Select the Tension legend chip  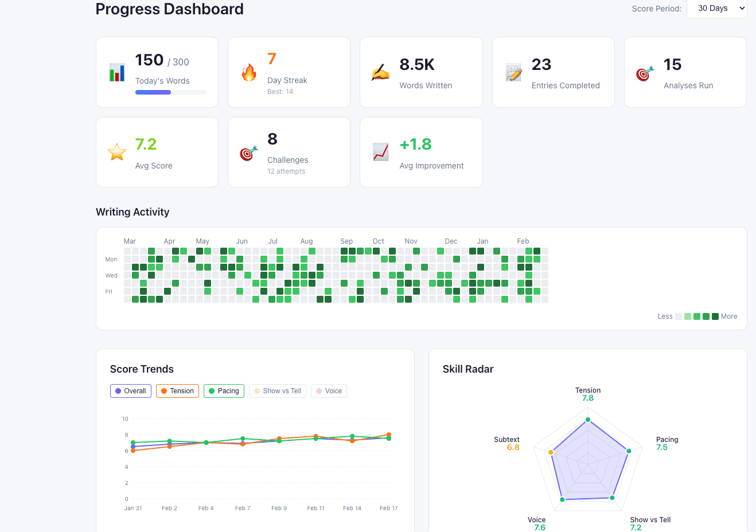[x=177, y=390]
